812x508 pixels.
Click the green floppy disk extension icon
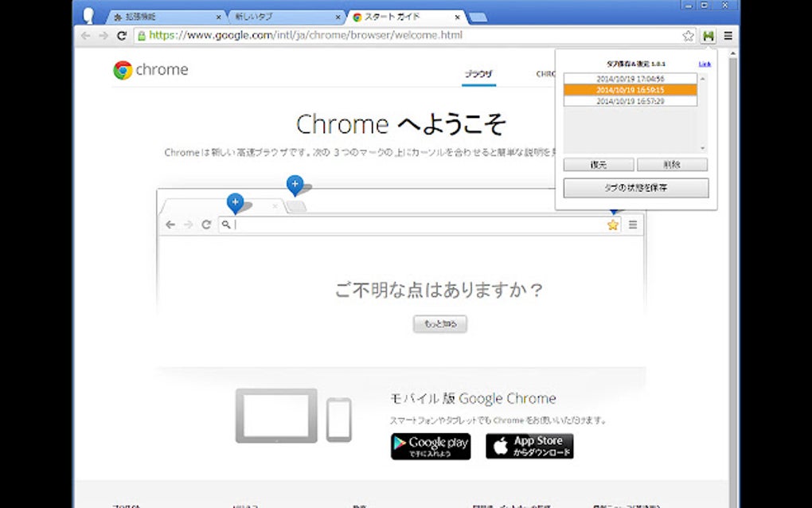click(708, 36)
